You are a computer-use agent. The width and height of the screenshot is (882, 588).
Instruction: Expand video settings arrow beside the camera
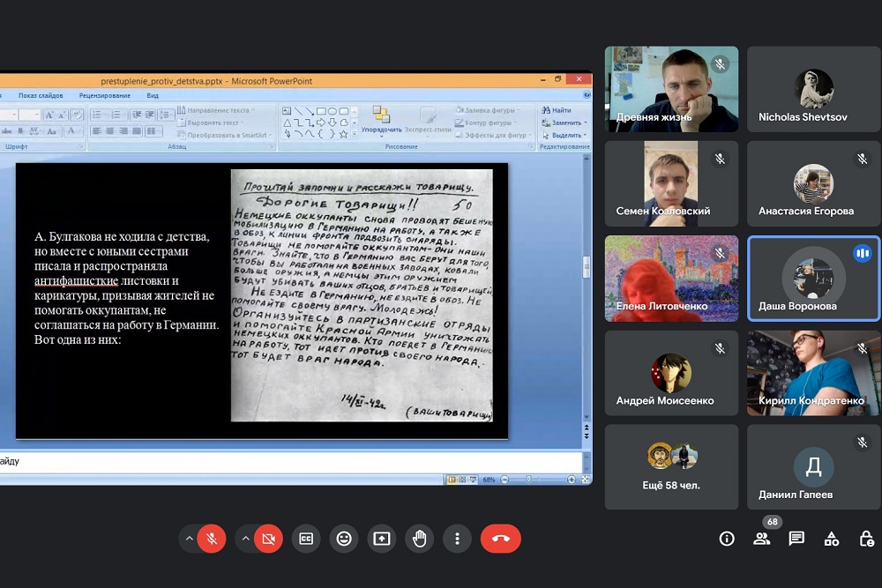click(245, 538)
